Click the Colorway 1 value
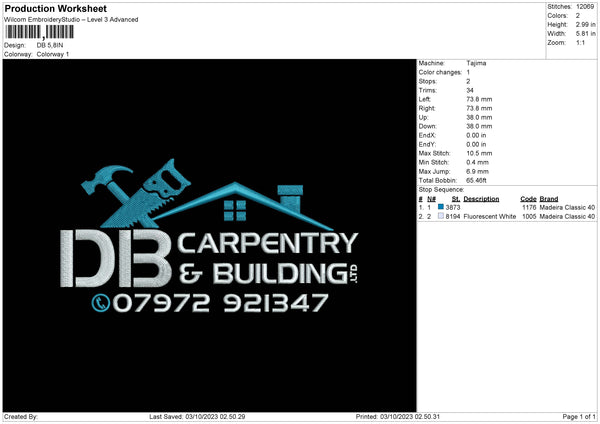This screenshot has height=424, width=600. 53,54
